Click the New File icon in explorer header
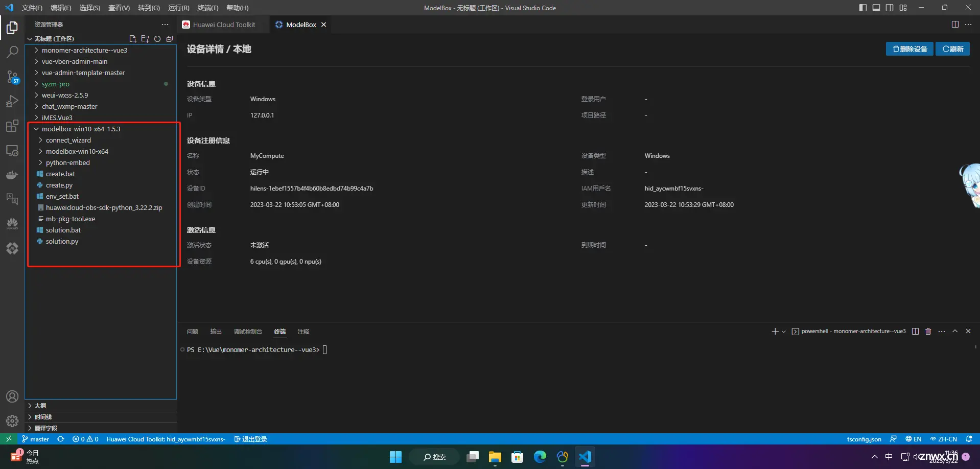Screen dimensions: 980x469 tap(133, 39)
